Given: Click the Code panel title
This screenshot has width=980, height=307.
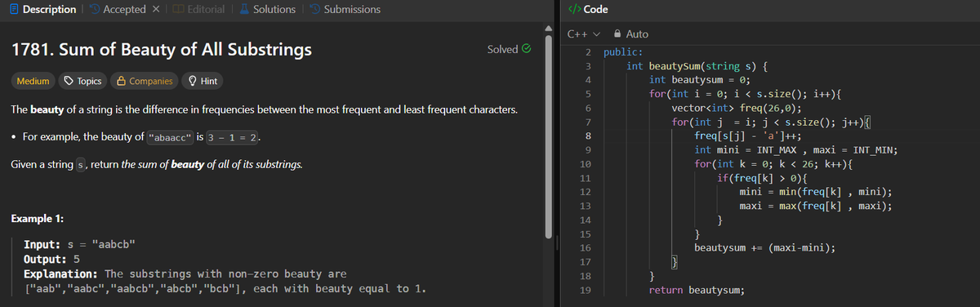Looking at the screenshot, I should tap(596, 9).
